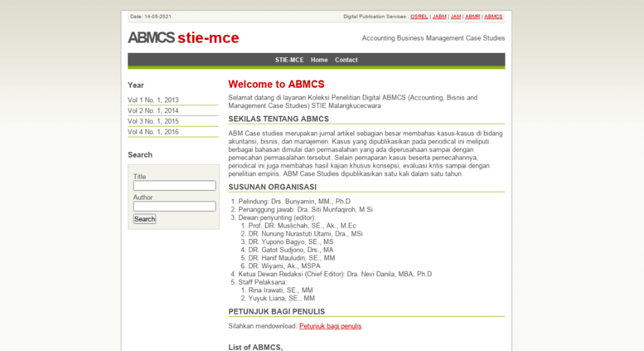This screenshot has width=644, height=351.
Task: Click the PETUNJUK BAGI PENULIS heading
Action: pyautogui.click(x=276, y=311)
